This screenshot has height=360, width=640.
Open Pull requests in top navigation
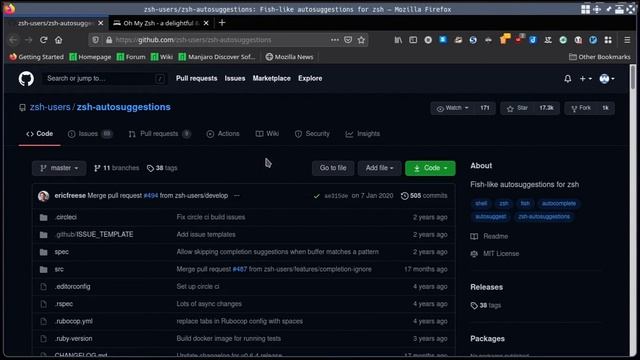[x=196, y=78]
